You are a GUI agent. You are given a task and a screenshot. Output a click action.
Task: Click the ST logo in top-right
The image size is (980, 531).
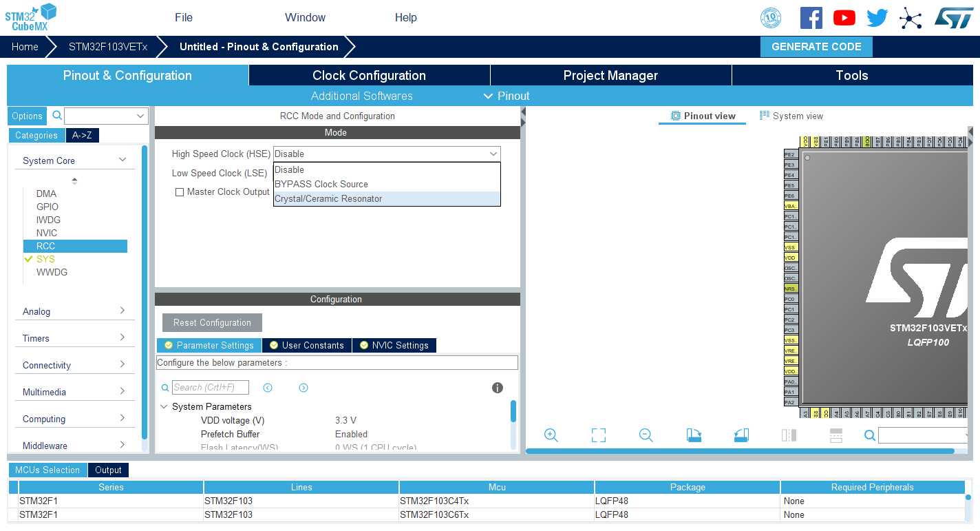click(954, 18)
